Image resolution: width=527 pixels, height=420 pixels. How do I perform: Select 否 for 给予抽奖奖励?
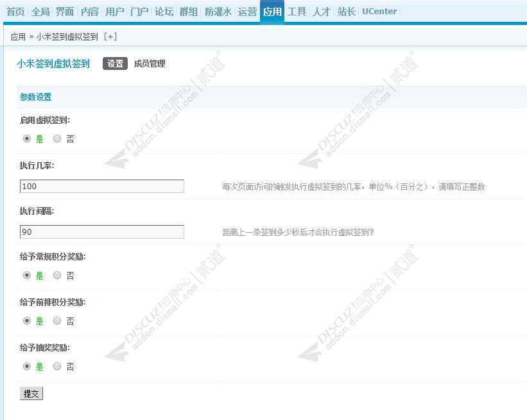tap(57, 366)
